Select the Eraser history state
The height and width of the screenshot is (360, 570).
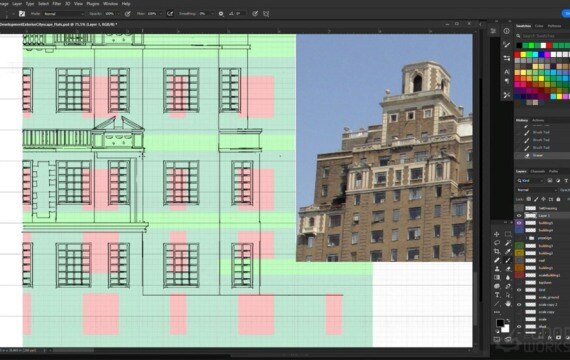tap(542, 155)
